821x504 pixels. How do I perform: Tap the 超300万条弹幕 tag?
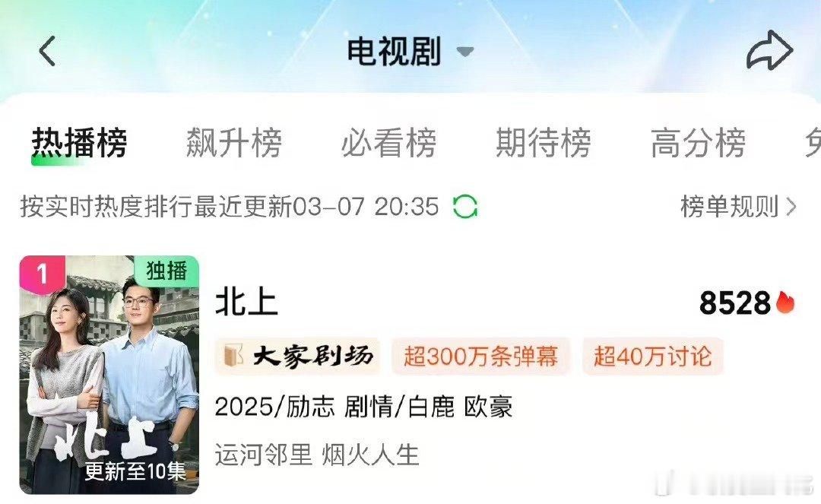480,357
